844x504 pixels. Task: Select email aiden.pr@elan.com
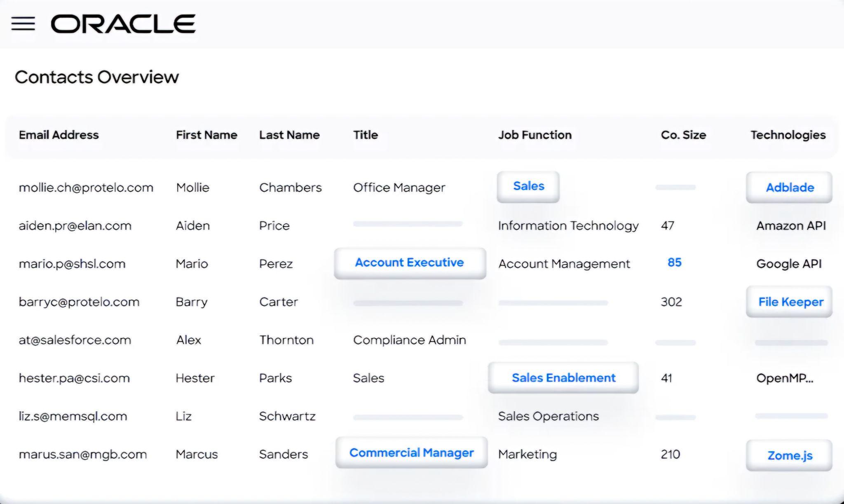75,226
